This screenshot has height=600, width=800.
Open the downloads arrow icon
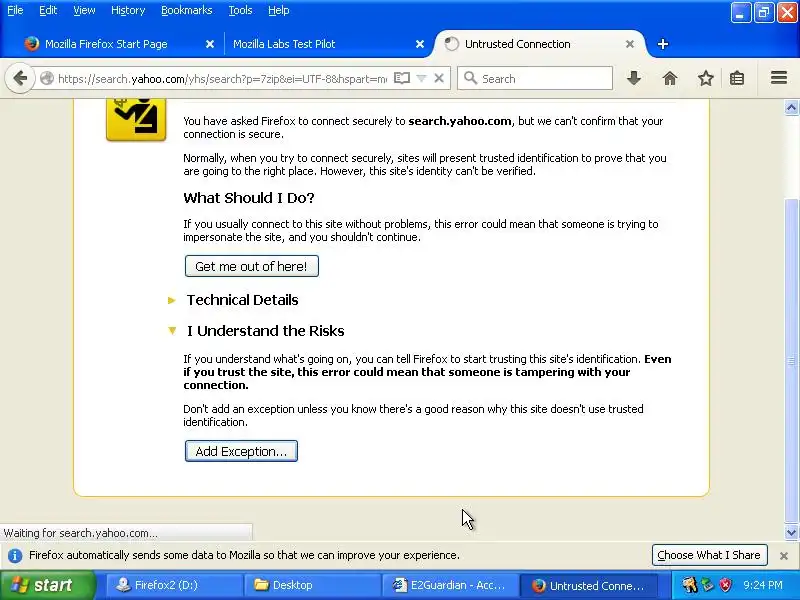634,79
